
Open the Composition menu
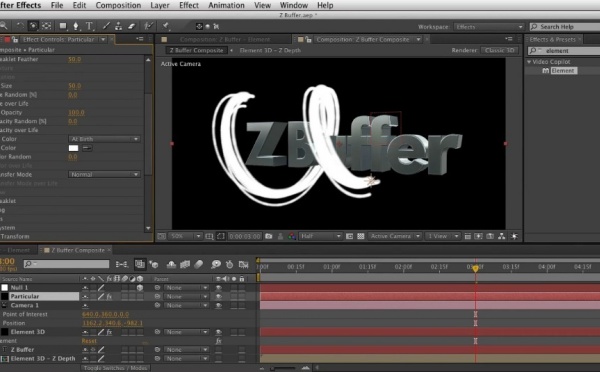(x=118, y=5)
